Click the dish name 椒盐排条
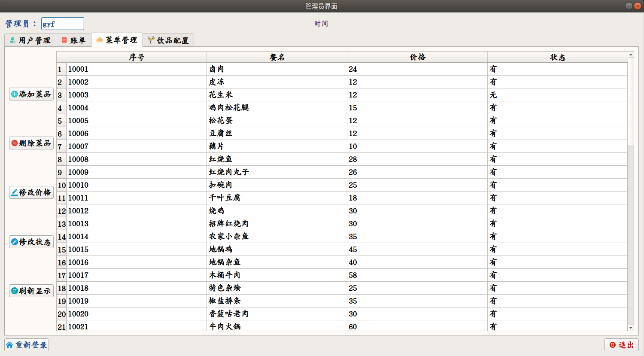 (x=225, y=301)
